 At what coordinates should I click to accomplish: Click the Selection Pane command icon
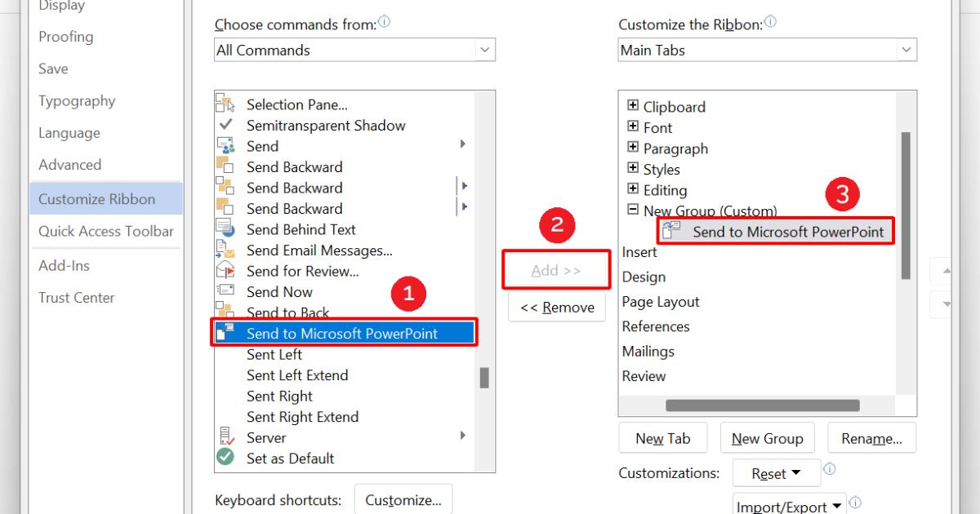(224, 104)
